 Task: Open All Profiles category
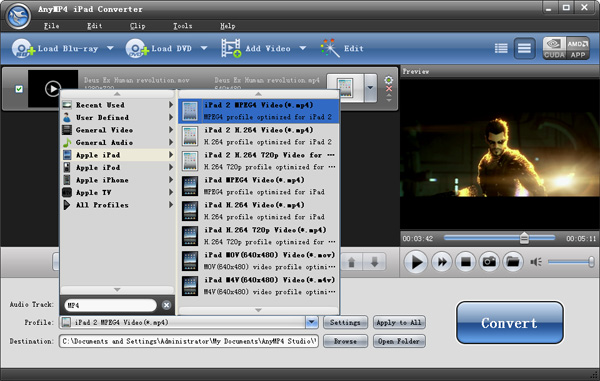click(x=118, y=205)
